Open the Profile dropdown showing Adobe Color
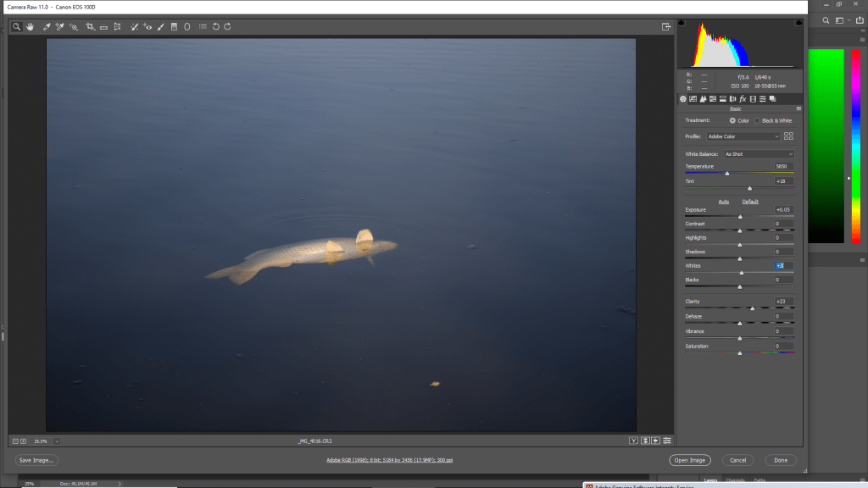Image resolution: width=868 pixels, height=488 pixels. 743,136
